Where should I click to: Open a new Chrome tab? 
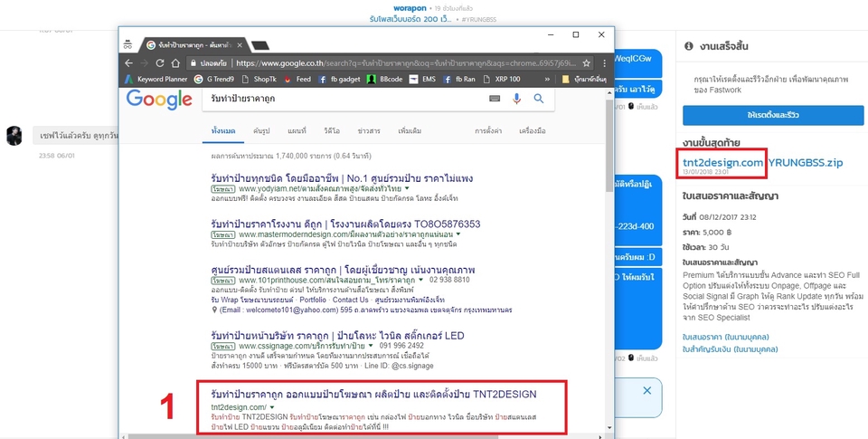(260, 45)
